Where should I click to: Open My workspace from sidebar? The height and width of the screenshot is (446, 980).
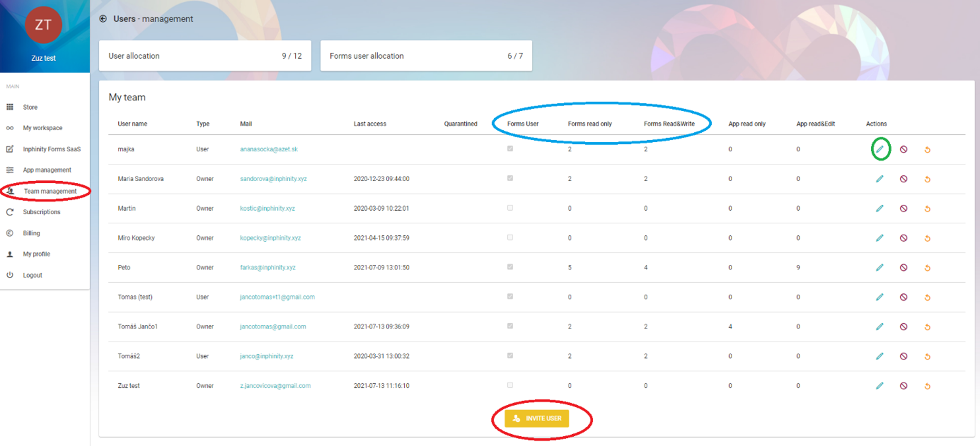(x=42, y=128)
